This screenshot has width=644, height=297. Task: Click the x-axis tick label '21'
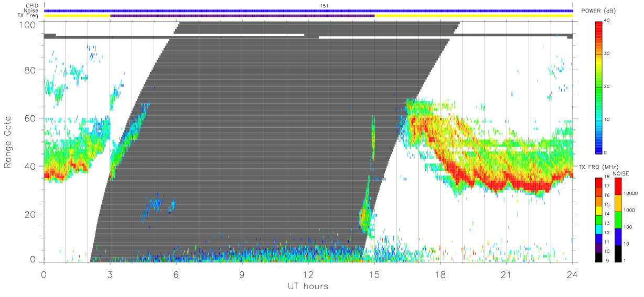[x=507, y=274]
